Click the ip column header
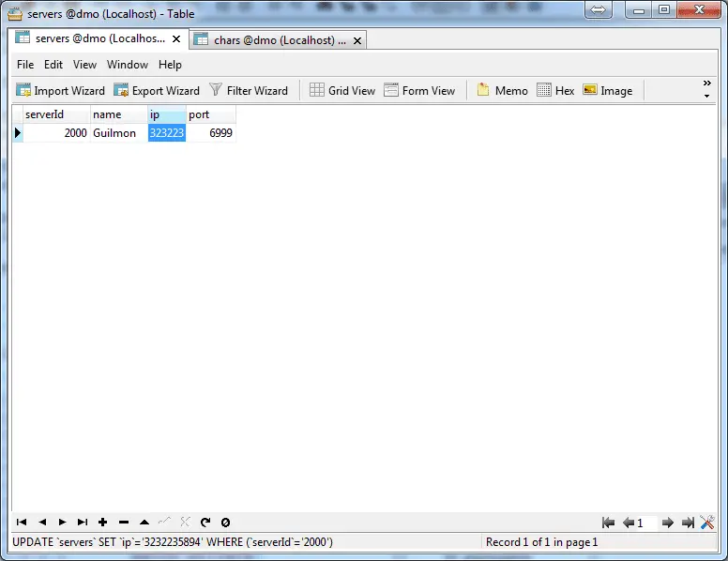The width and height of the screenshot is (728, 561). (167, 114)
